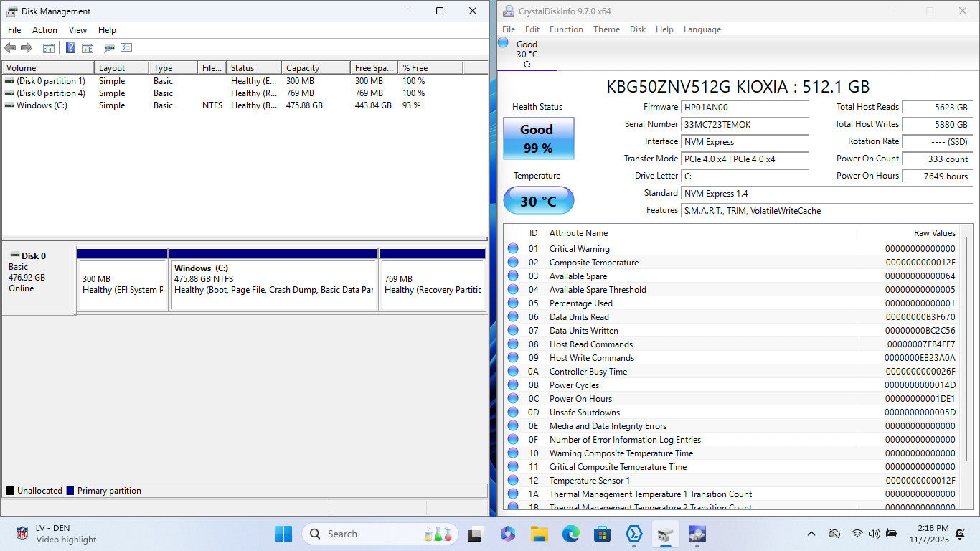Viewport: 980px width, 551px height.
Task: Select the Windows (C:) volume row
Action: tap(42, 105)
